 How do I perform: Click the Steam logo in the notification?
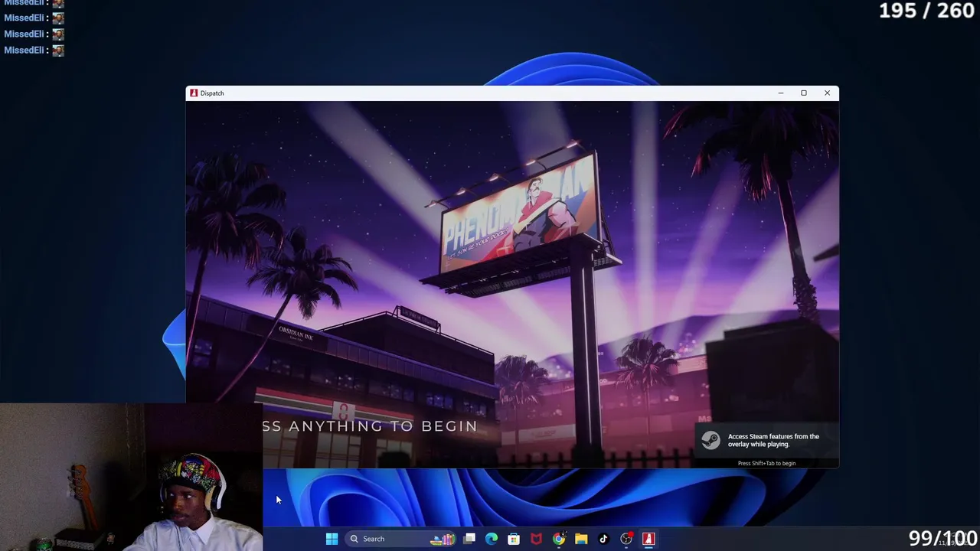pos(710,440)
